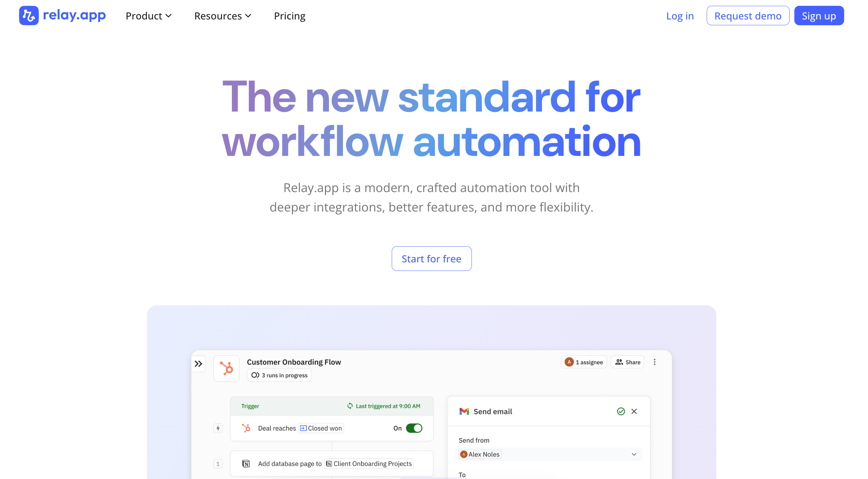The height and width of the screenshot is (479, 868).
Task: Click the Share button in flow header
Action: coord(628,362)
